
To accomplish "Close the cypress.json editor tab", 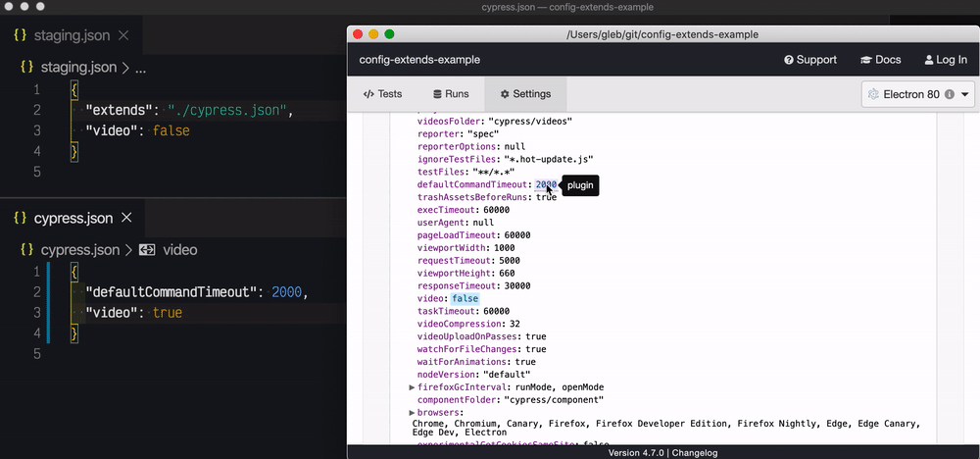I will [126, 219].
